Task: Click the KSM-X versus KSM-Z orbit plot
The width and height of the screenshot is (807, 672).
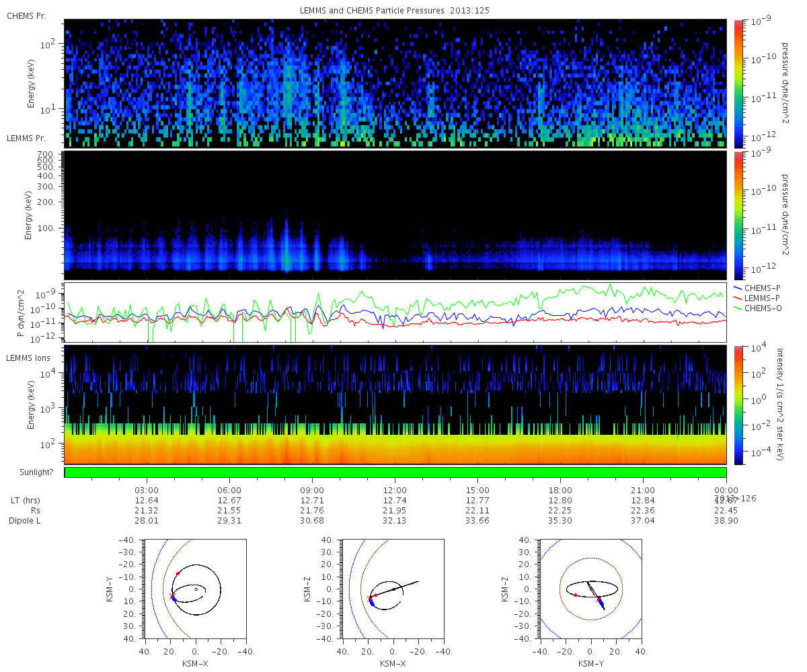Action: click(x=393, y=589)
